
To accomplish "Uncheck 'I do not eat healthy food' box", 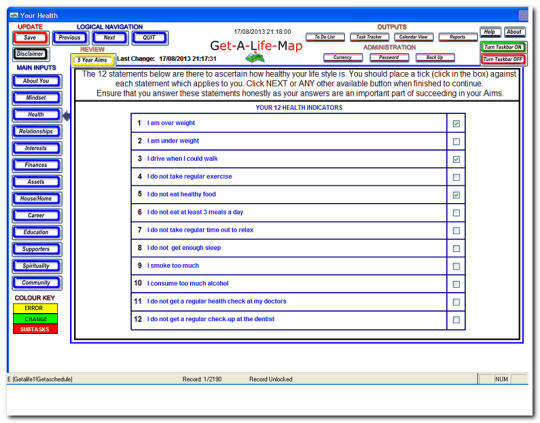I will click(456, 195).
